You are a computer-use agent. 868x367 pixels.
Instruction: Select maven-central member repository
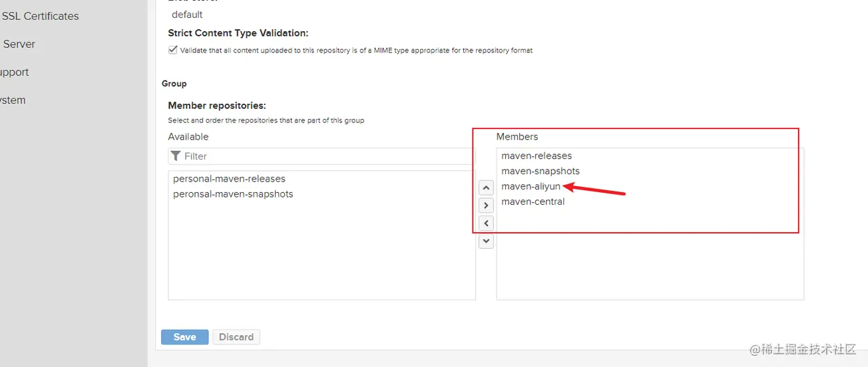[x=533, y=201]
